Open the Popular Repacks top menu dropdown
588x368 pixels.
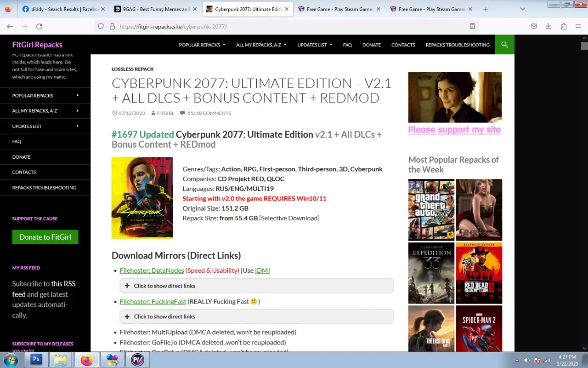tap(202, 45)
